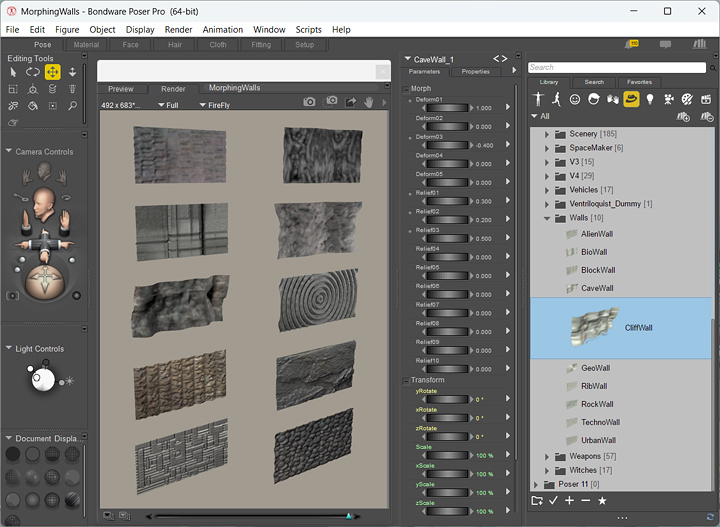Open the Hair category in the library

(594, 99)
